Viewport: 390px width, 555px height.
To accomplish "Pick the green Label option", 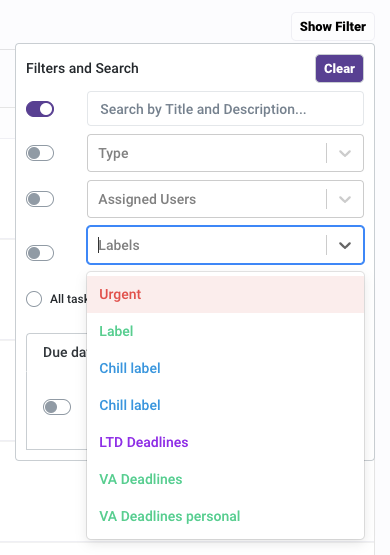I will (x=225, y=331).
